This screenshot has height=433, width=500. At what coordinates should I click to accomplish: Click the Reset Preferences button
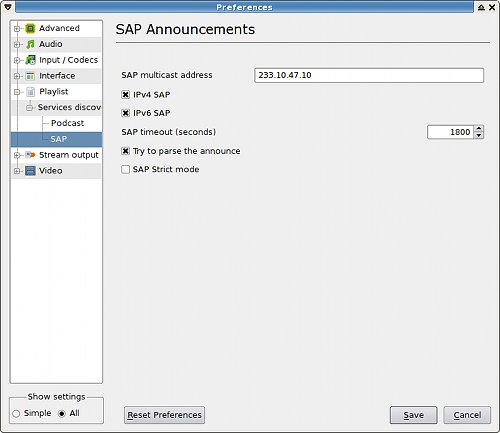click(x=164, y=415)
